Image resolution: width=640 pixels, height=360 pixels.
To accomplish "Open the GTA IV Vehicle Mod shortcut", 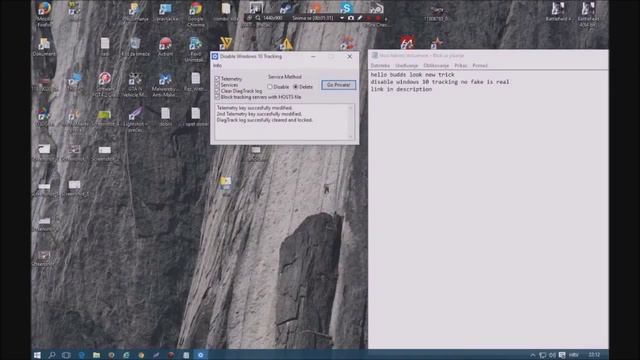I will (x=135, y=85).
